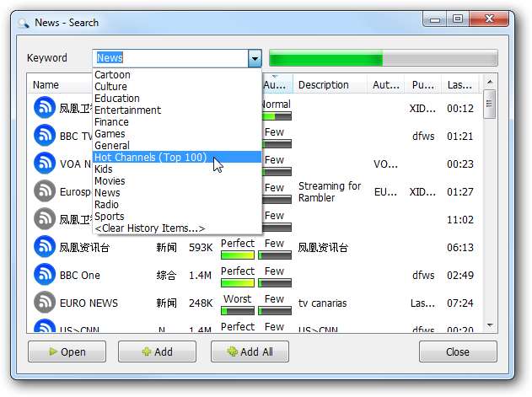Image resolution: width=532 pixels, height=397 pixels.
Task: Sort by the Las... column header
Action: 459,85
